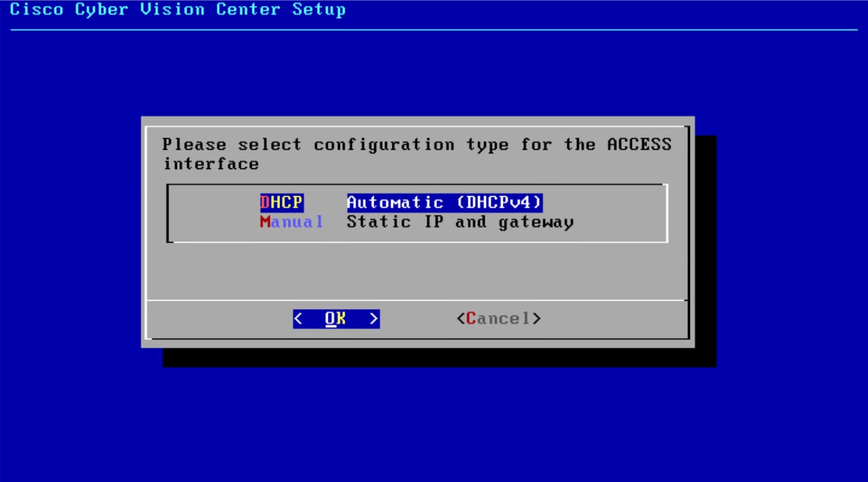The image size is (868, 482).
Task: Choose the Static IP and gateway option
Action: pos(460,222)
